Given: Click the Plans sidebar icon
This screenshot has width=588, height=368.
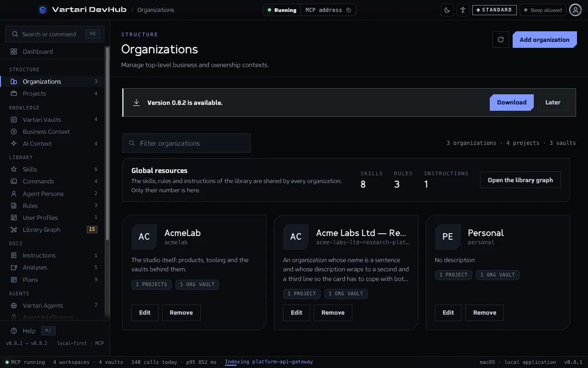Looking at the screenshot, I should click(14, 280).
